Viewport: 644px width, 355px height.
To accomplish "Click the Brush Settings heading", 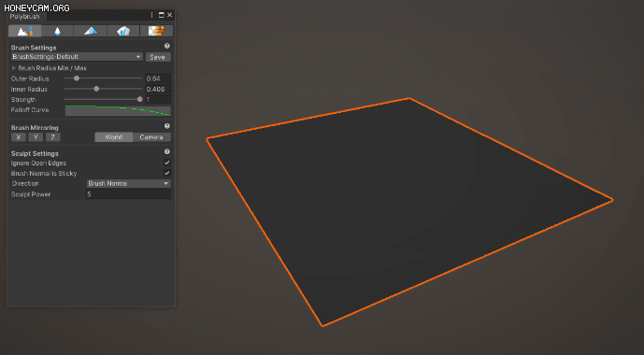I will [34, 48].
